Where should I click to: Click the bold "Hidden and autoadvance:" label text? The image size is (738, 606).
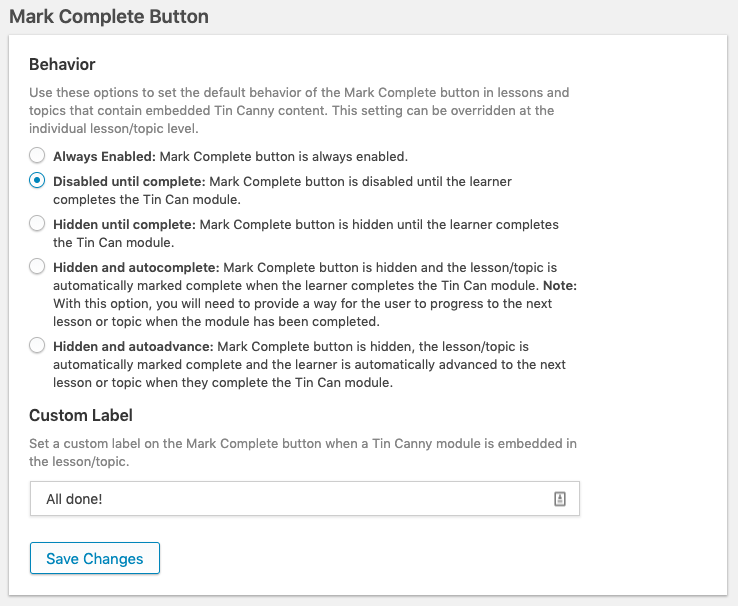[133, 346]
